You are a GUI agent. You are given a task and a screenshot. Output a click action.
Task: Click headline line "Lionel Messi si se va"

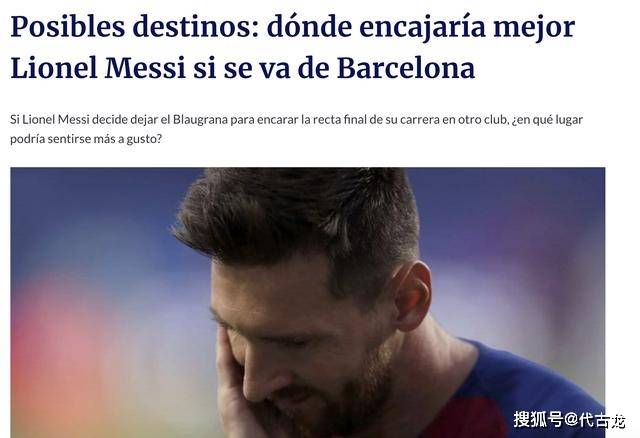(x=242, y=68)
